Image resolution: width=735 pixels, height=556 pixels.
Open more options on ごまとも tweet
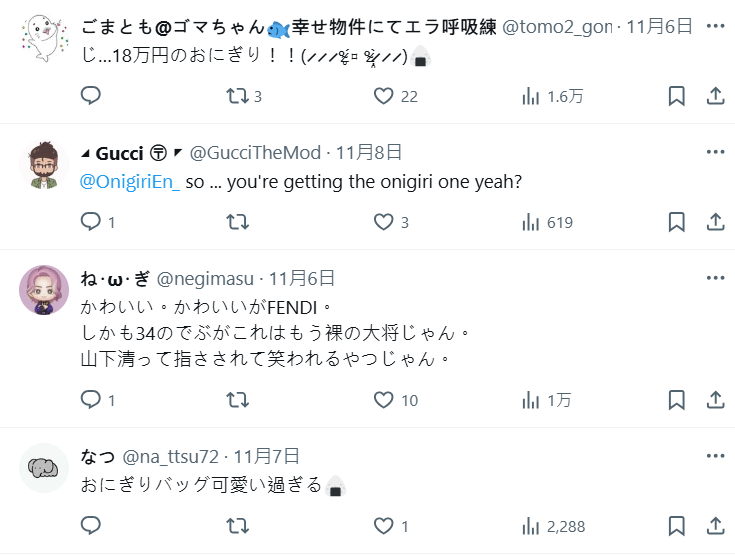coord(715,25)
